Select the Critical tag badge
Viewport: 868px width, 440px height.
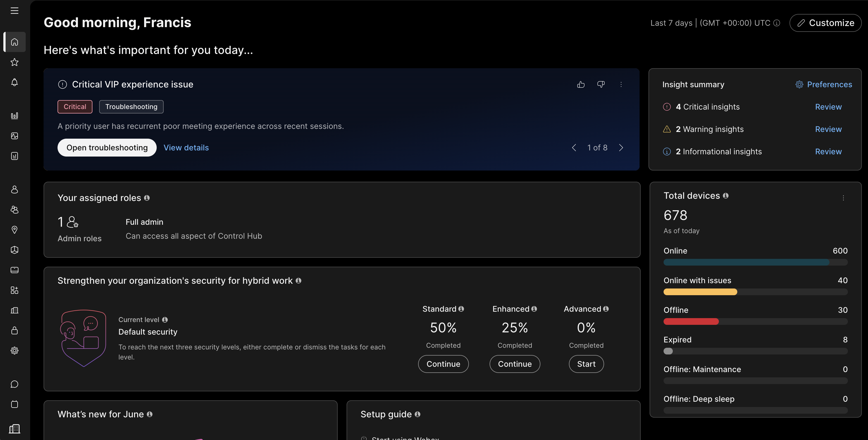point(75,107)
